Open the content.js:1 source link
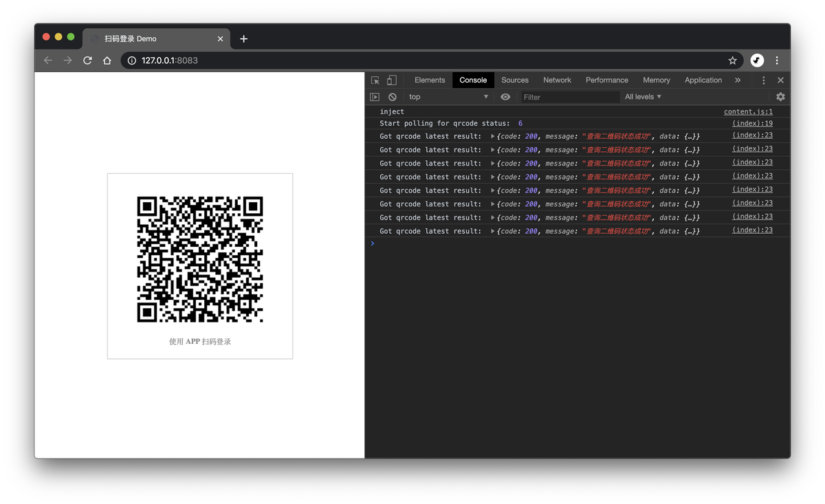Screen dimensions: 825x504 [x=748, y=111]
